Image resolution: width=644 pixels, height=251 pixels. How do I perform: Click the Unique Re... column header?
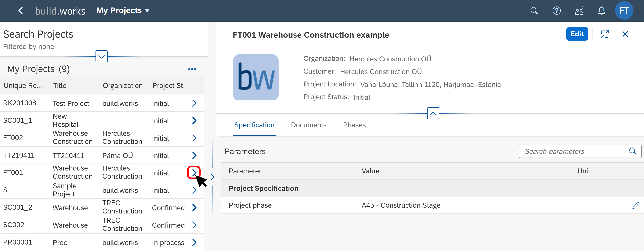point(23,85)
